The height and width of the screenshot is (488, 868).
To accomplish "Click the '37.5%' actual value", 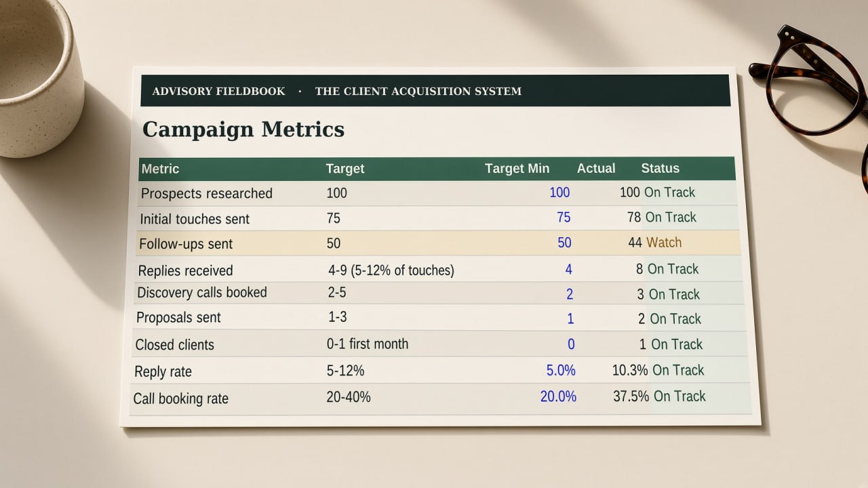I will [631, 396].
